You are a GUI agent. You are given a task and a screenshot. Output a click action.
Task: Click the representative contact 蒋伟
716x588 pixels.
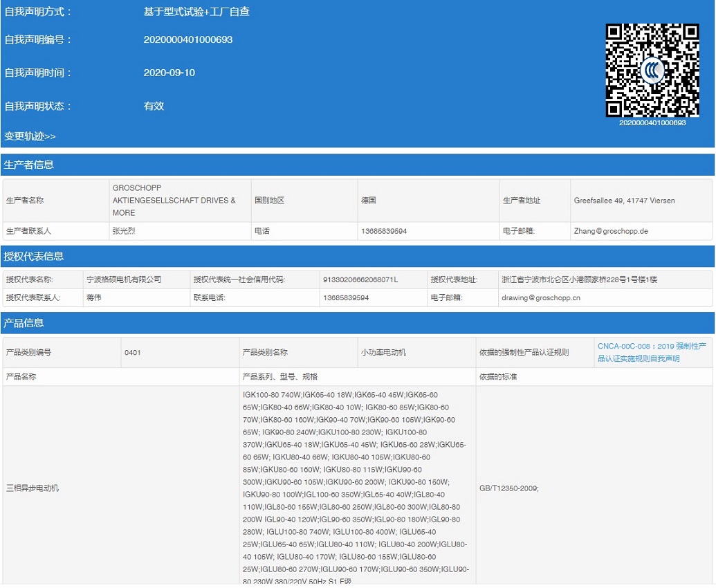point(93,297)
